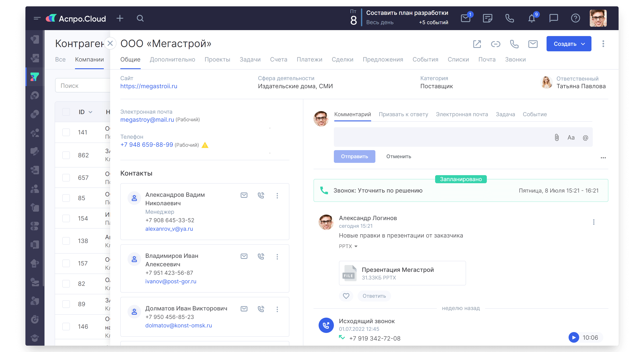Image resolution: width=644 pixels, height=352 pixels.
Task: Email contact Владимиров Иван Алексеевич icon
Action: click(x=244, y=256)
